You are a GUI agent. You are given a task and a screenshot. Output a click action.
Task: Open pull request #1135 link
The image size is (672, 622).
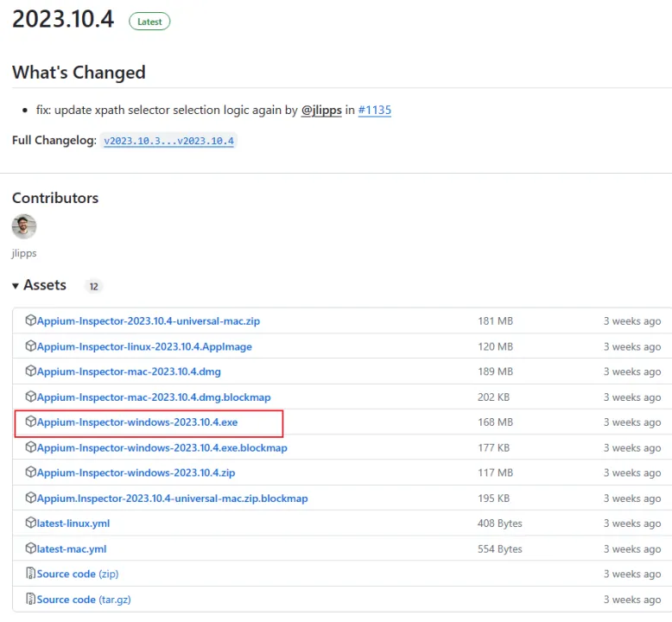point(375,111)
